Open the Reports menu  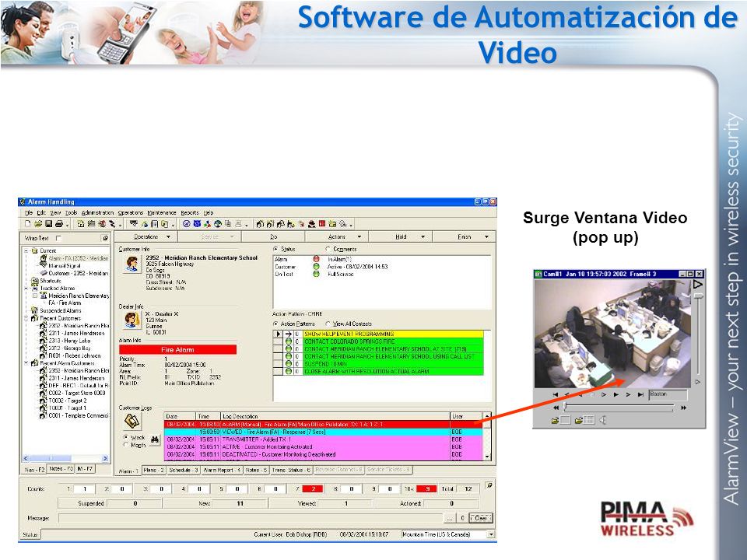190,213
